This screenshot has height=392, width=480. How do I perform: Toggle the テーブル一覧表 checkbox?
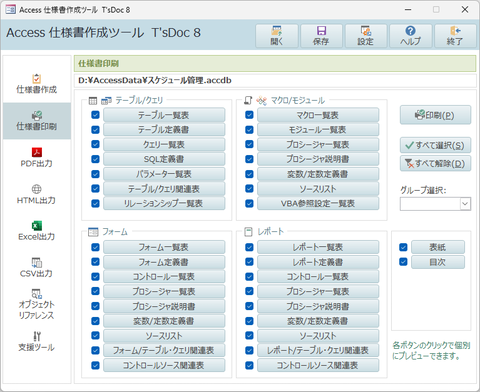tap(95, 115)
